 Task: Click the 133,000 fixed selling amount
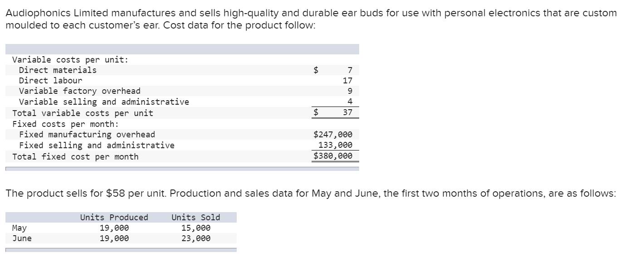pos(335,145)
